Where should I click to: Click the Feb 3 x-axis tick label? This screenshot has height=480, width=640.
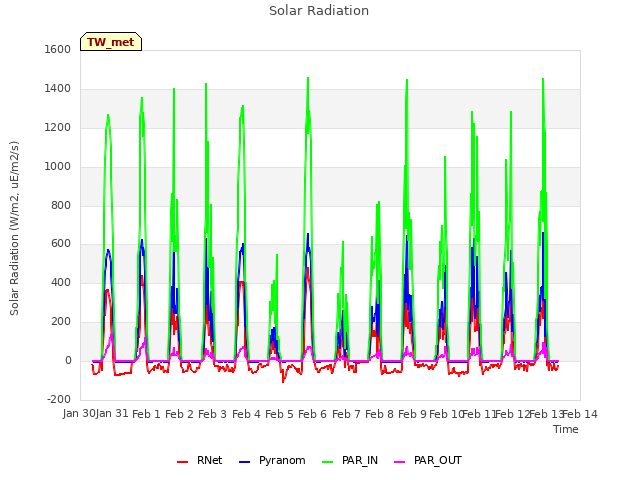(213, 414)
